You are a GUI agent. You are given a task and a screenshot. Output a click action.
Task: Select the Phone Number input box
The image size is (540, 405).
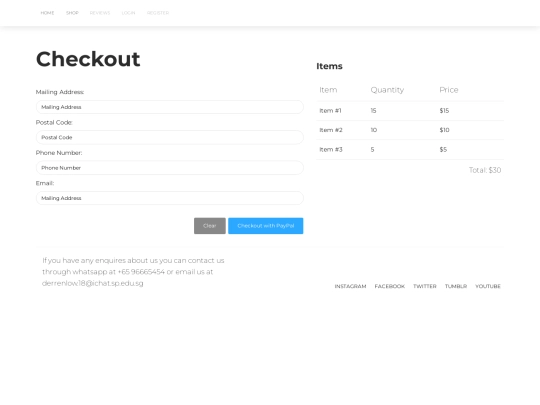pos(169,168)
